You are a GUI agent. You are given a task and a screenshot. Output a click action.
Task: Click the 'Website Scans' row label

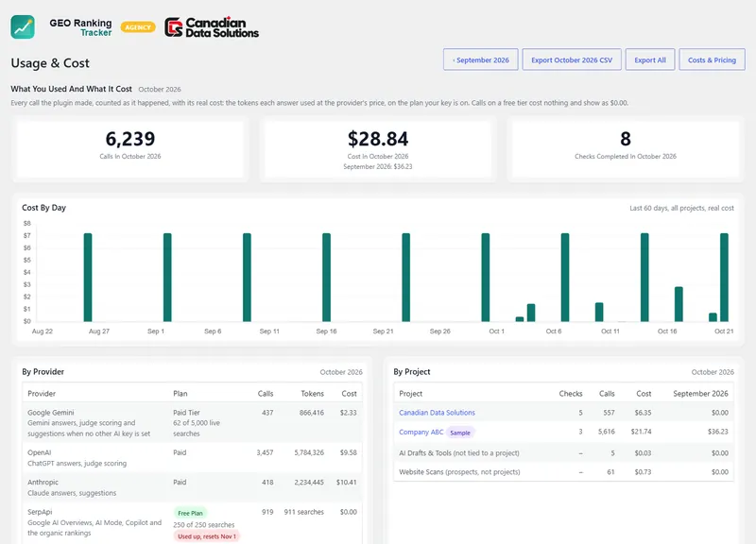click(x=459, y=472)
